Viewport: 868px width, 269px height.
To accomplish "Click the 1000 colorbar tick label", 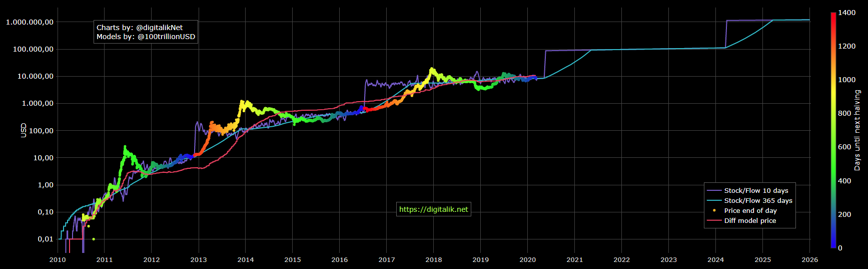I will tap(846, 80).
